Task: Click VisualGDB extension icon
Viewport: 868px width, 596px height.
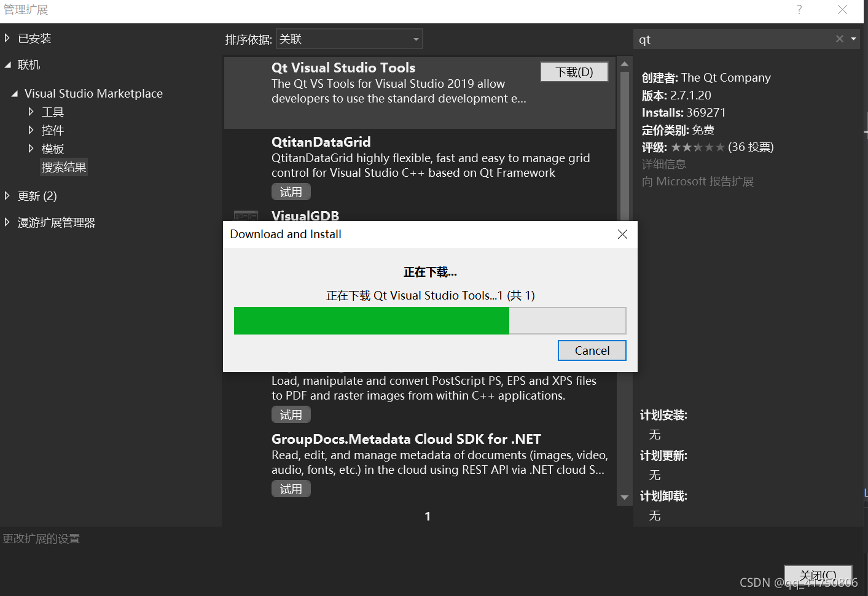Action: (x=246, y=215)
